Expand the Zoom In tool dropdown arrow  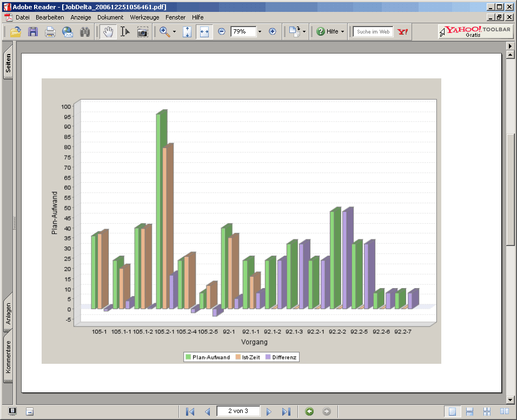click(174, 32)
